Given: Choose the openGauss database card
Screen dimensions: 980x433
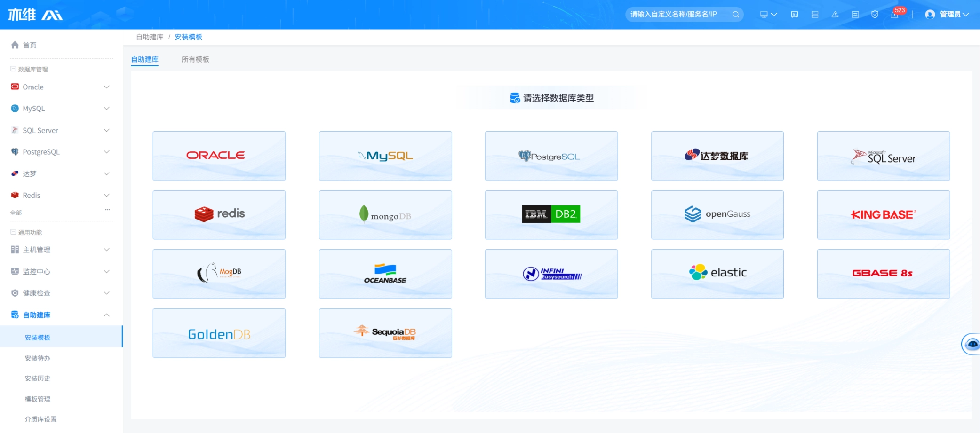Looking at the screenshot, I should [x=717, y=215].
